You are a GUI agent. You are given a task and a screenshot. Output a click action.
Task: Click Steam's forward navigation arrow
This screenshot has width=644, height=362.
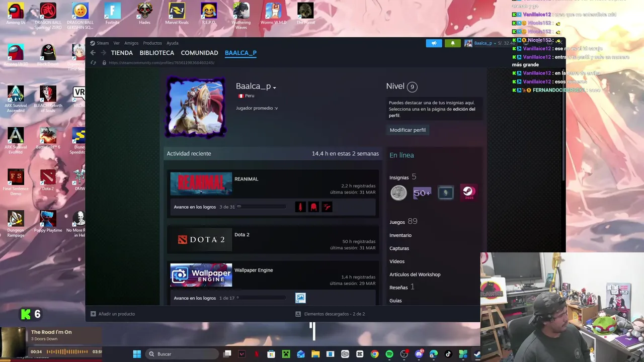tap(104, 53)
